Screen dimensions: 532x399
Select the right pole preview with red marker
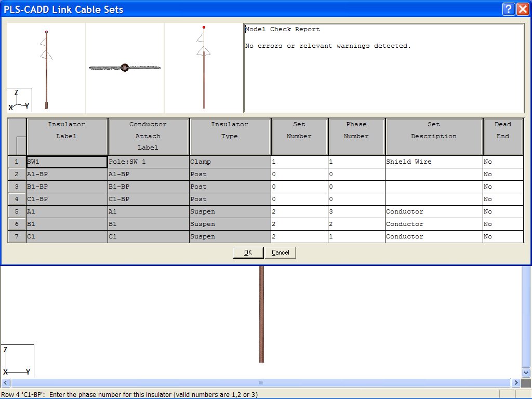tap(204, 68)
